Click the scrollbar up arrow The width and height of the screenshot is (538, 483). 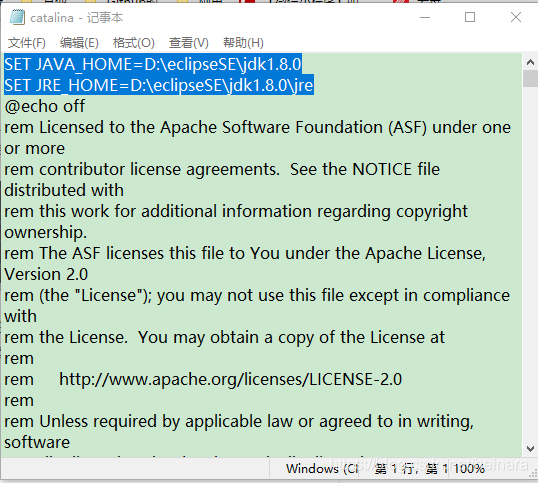(x=530, y=62)
